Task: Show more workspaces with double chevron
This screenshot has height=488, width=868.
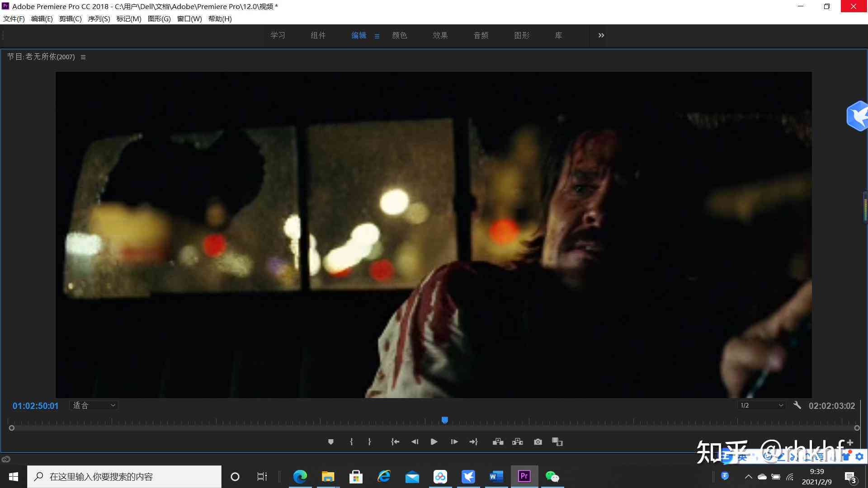Action: pyautogui.click(x=601, y=35)
